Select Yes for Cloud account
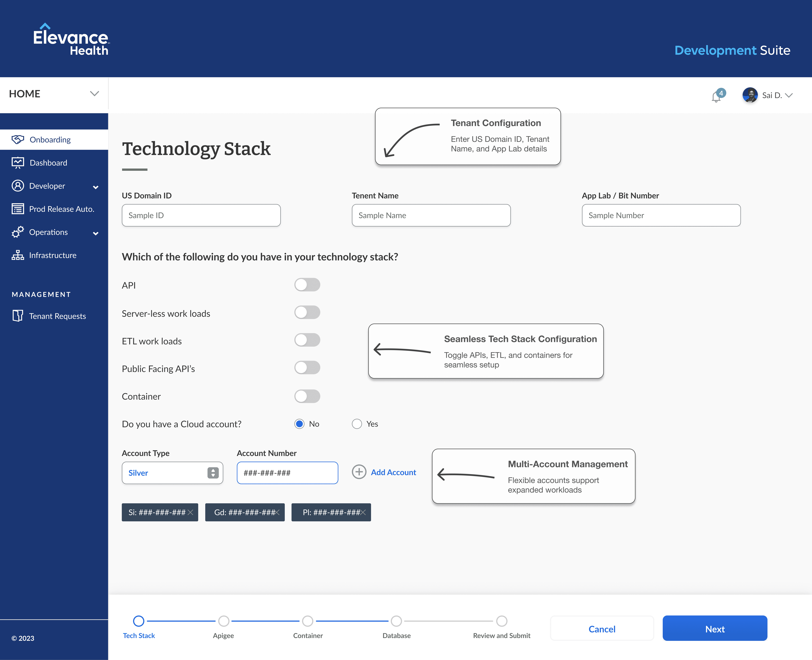812x660 pixels. (x=357, y=424)
